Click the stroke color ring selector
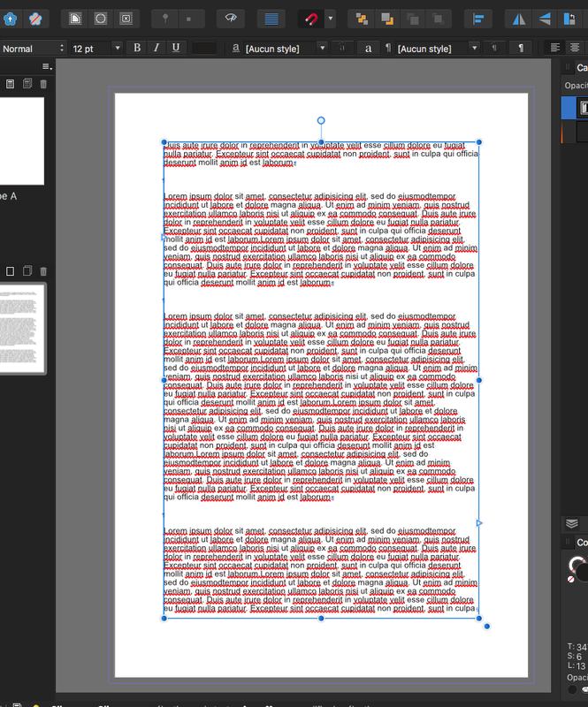588x707 pixels. [x=577, y=565]
